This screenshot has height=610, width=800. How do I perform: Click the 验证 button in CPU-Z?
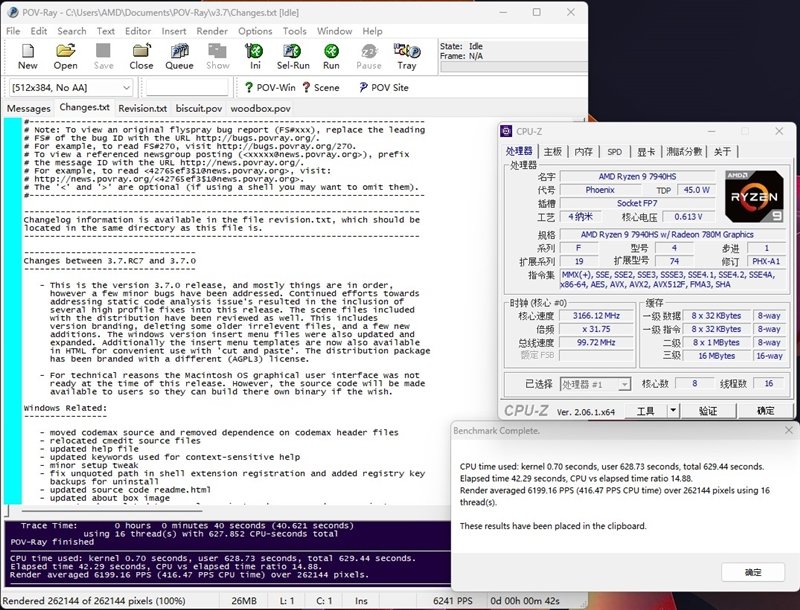[x=708, y=411]
